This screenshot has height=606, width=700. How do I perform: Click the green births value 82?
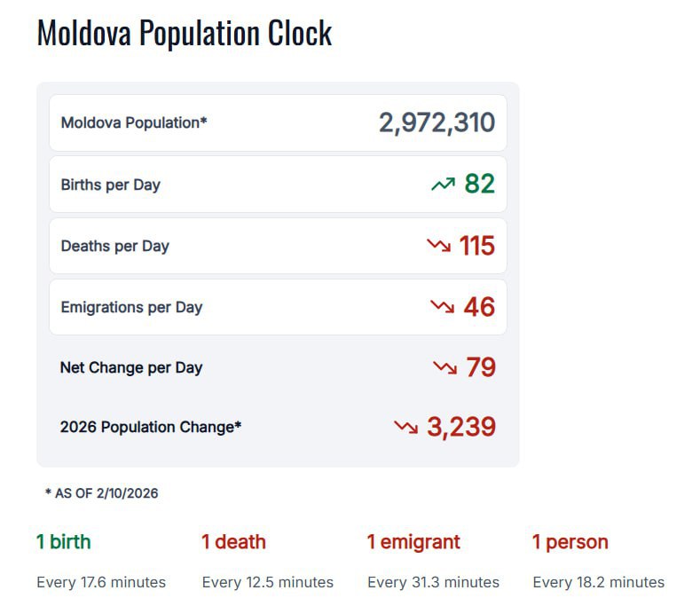pyautogui.click(x=479, y=184)
